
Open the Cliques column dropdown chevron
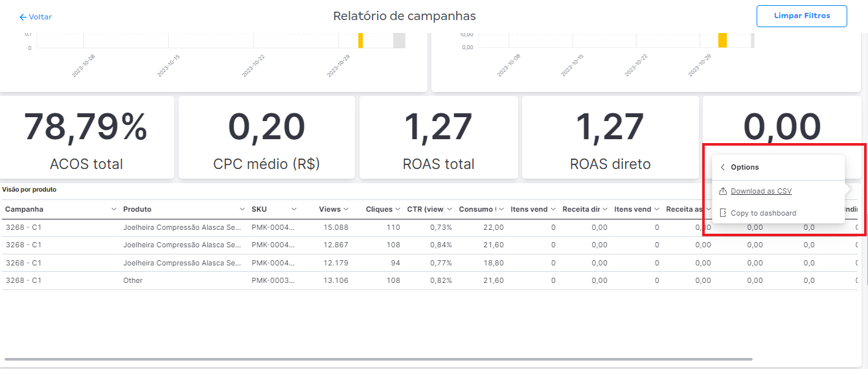[x=398, y=209]
